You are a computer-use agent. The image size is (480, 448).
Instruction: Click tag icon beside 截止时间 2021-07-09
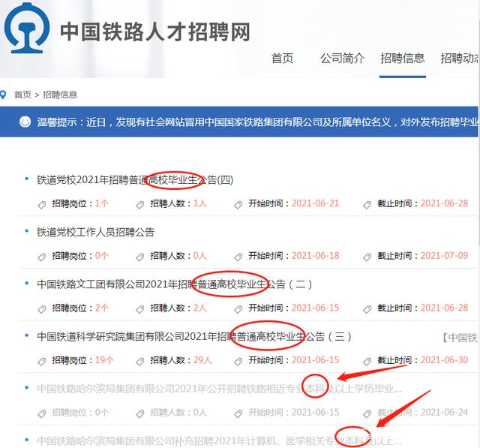tap(367, 257)
